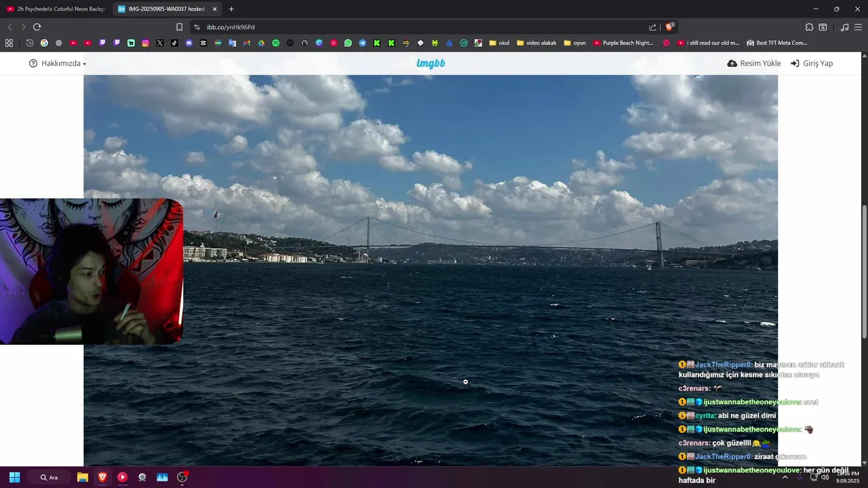The width and height of the screenshot is (868, 488).
Task: Open the TikTok bookmark icon
Action: [x=174, y=43]
